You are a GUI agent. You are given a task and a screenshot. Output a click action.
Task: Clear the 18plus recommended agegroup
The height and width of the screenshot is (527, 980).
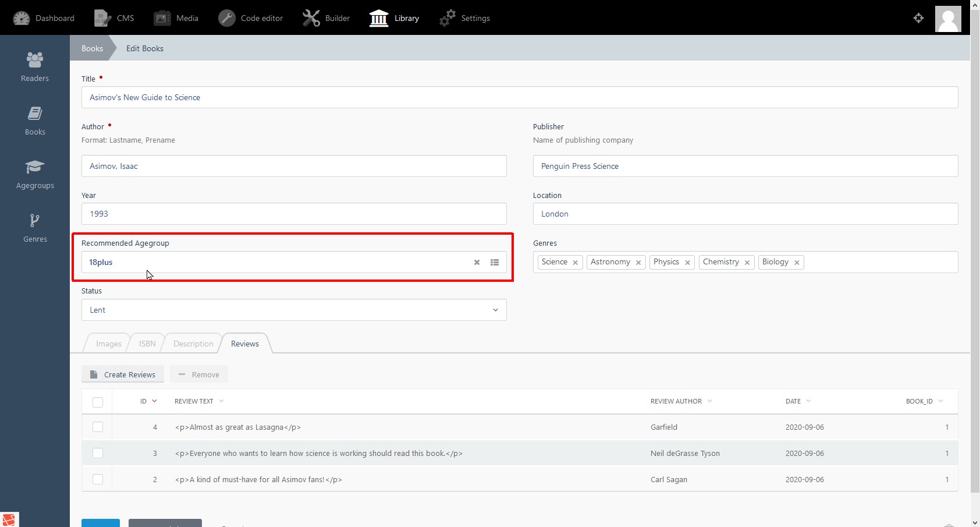click(477, 263)
